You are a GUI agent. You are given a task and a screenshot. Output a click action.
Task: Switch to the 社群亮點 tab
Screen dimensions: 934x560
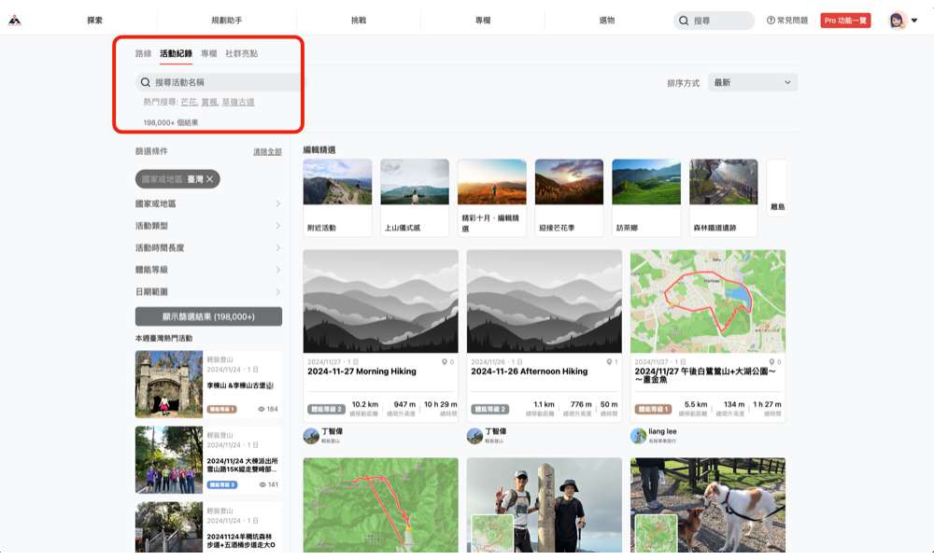tap(241, 53)
